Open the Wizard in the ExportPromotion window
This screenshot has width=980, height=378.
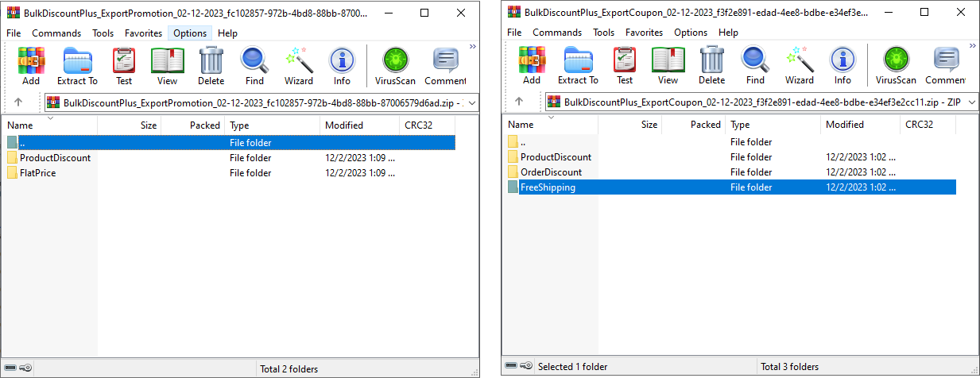coord(299,65)
